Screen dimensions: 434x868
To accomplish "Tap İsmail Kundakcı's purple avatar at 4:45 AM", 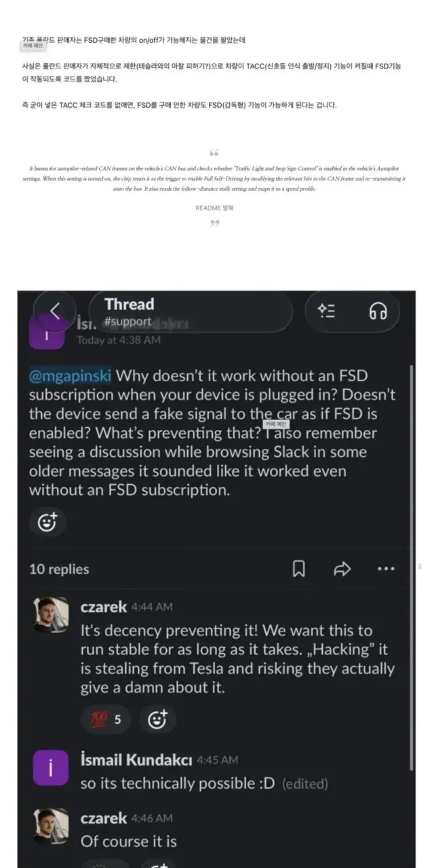I will point(51,766).
